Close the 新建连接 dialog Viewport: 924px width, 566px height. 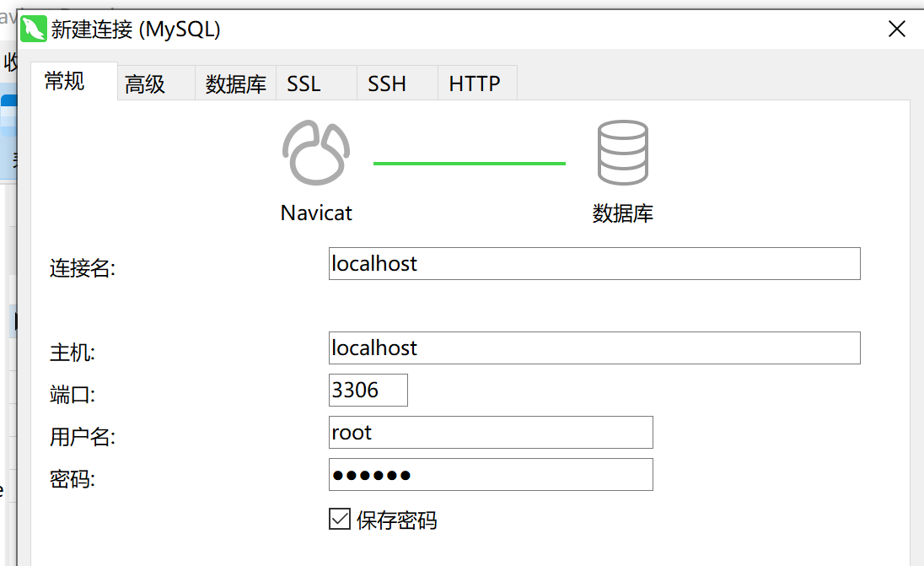[897, 30]
